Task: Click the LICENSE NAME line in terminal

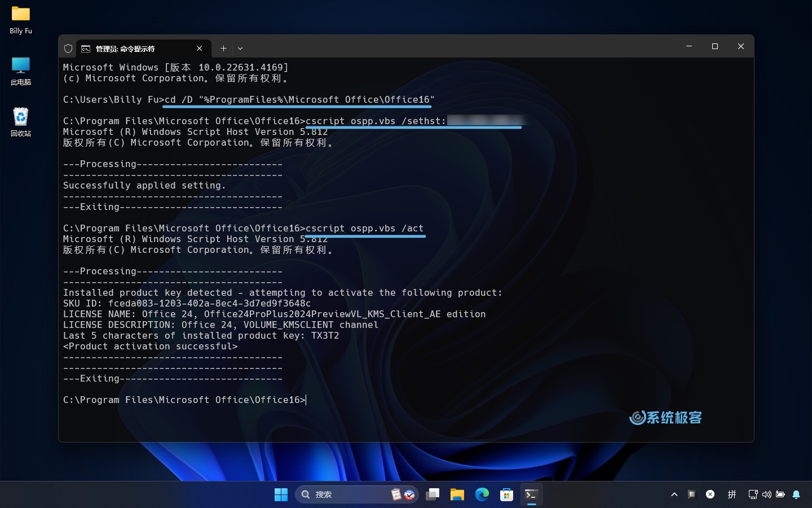Action: point(275,314)
